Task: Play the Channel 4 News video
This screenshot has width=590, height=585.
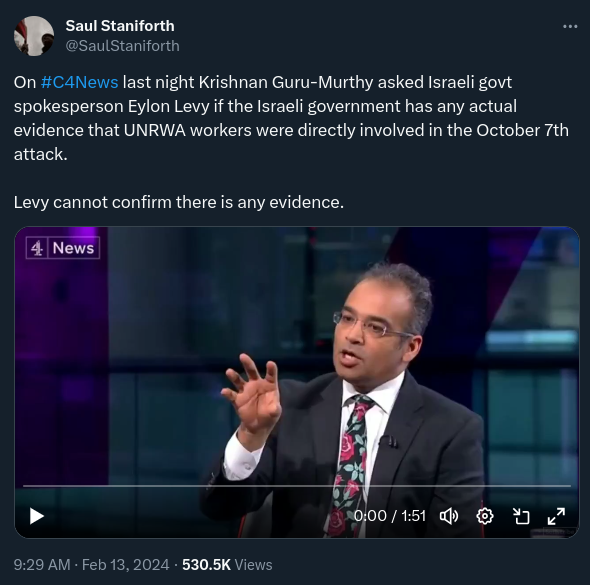Action: coord(36,516)
